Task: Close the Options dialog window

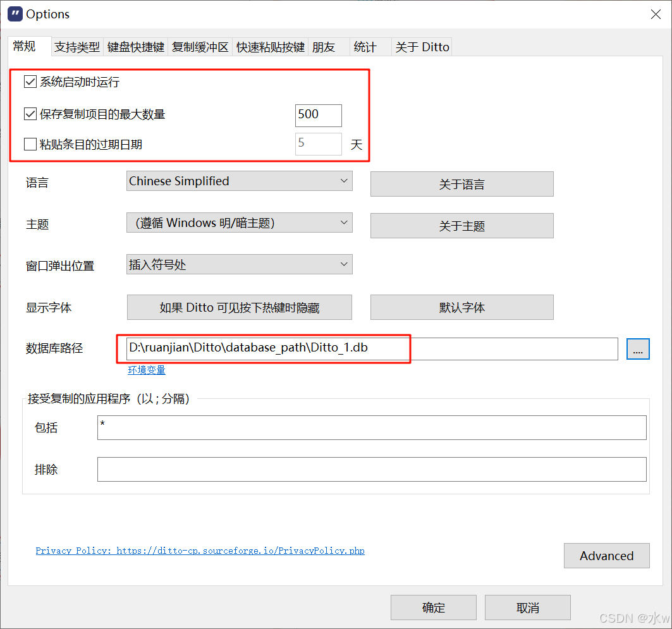Action: click(x=656, y=15)
